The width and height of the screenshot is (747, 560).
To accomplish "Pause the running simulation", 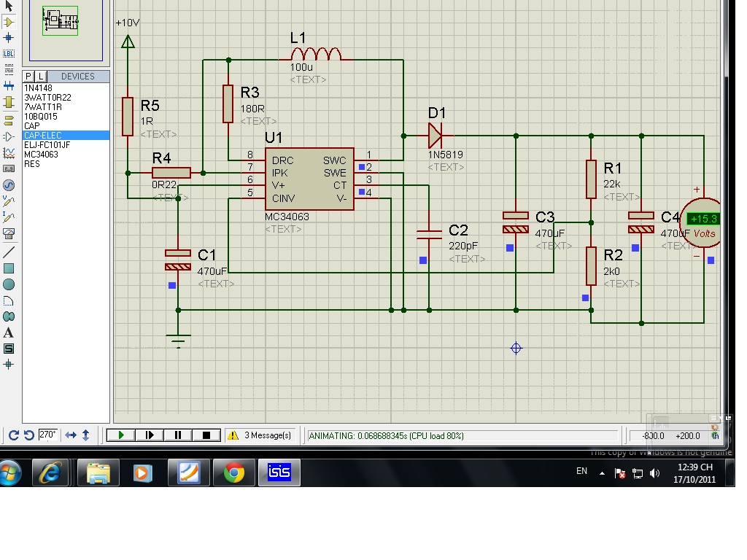I will point(178,435).
